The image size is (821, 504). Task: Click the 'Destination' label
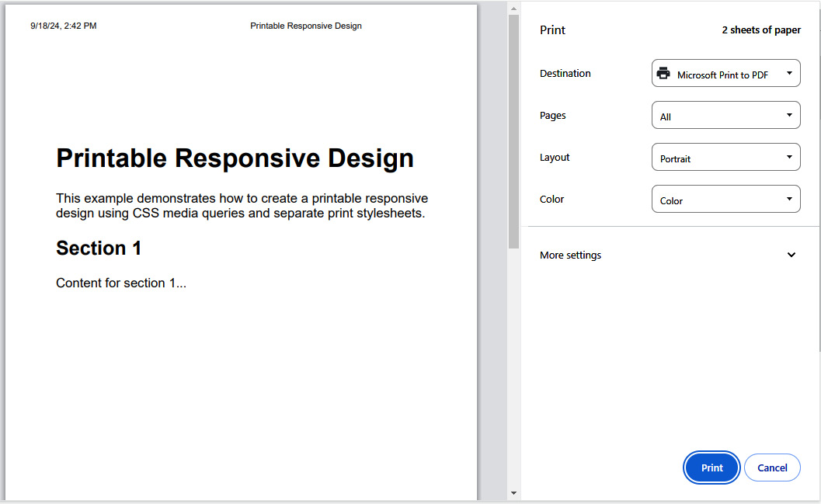point(565,73)
